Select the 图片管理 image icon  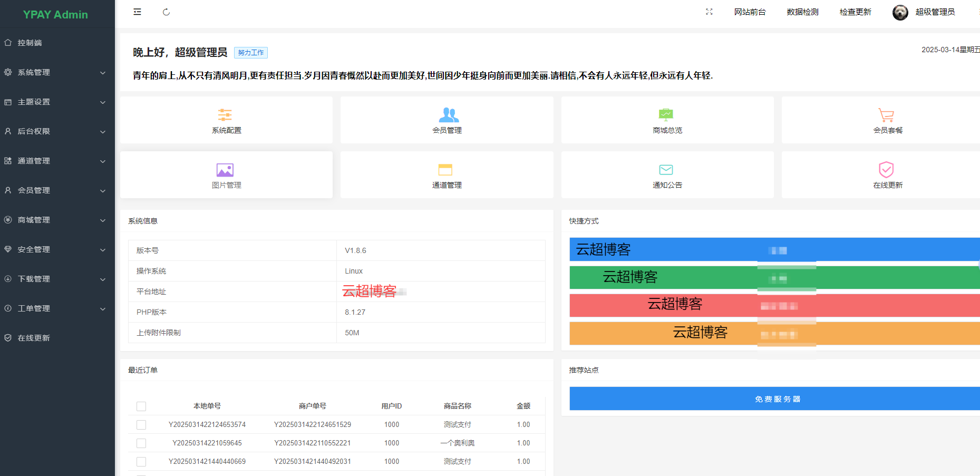point(225,169)
